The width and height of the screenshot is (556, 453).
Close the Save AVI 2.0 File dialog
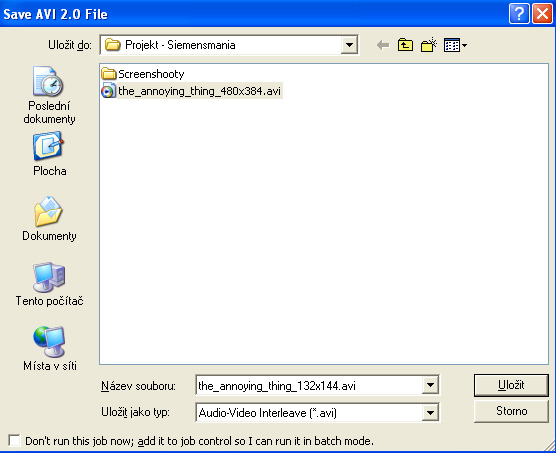[x=542, y=14]
